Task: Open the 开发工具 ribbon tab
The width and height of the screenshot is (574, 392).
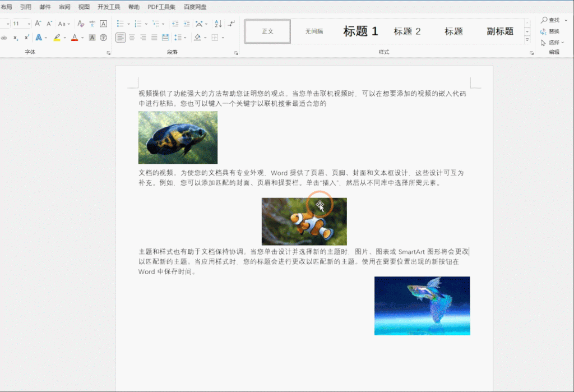Action: pos(109,7)
